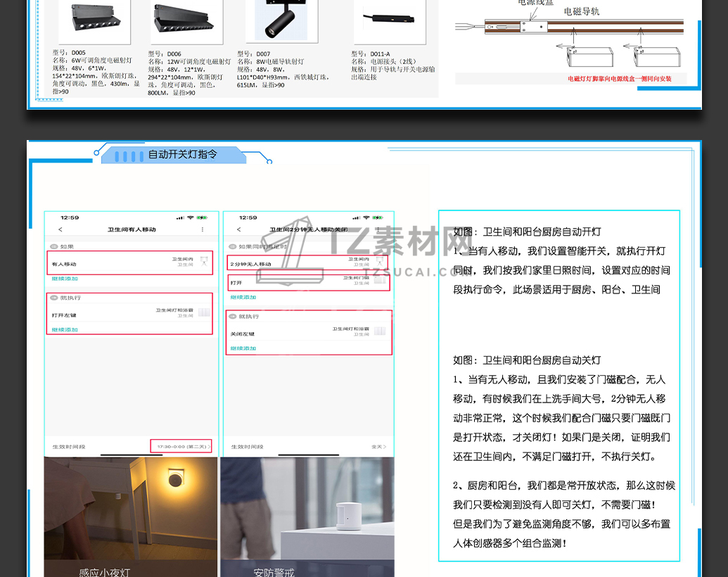The height and width of the screenshot is (577, 728).
Task: Select the 打开 door sensor condition row
Action: [x=308, y=282]
